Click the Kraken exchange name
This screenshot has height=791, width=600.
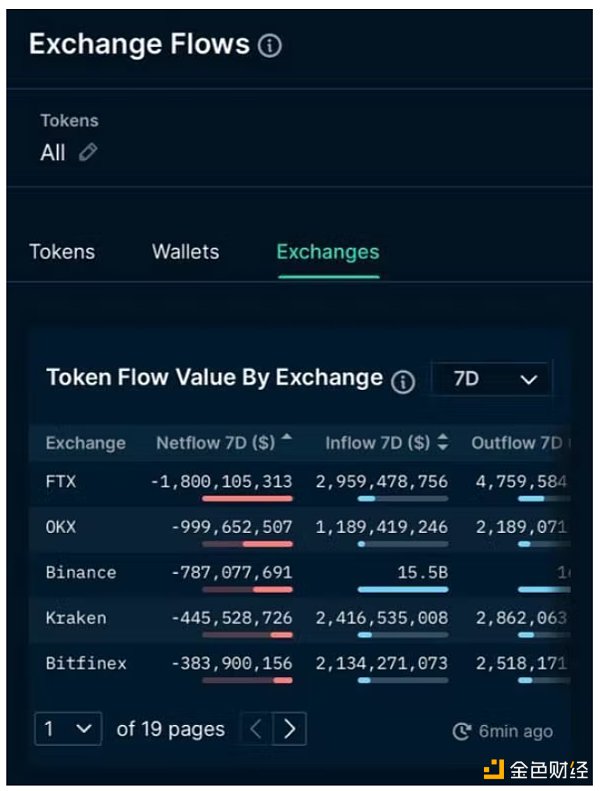click(75, 618)
